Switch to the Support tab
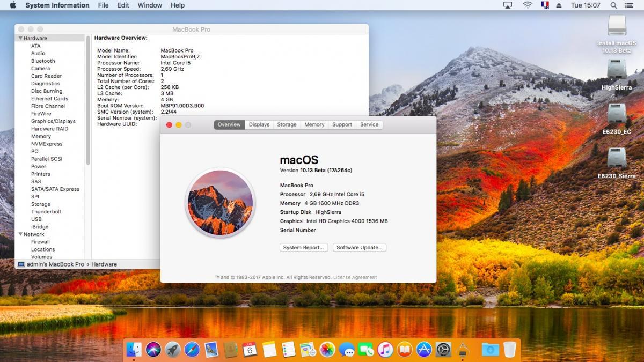Image resolution: width=644 pixels, height=362 pixels. coord(342,124)
